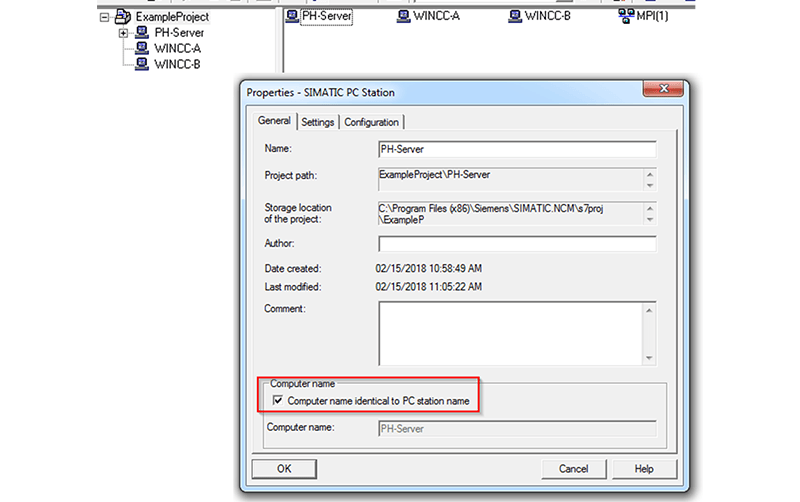
Task: Click Comment box scroll up arrow
Action: point(649,310)
